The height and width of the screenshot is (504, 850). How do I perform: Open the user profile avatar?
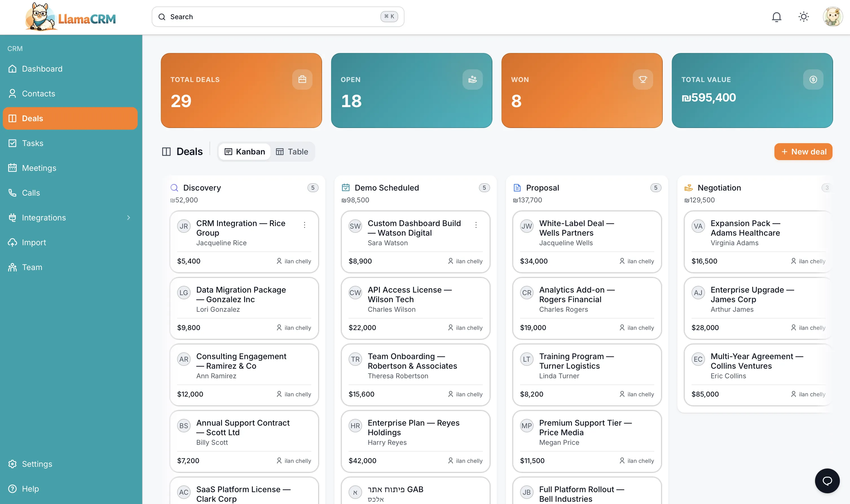(832, 17)
